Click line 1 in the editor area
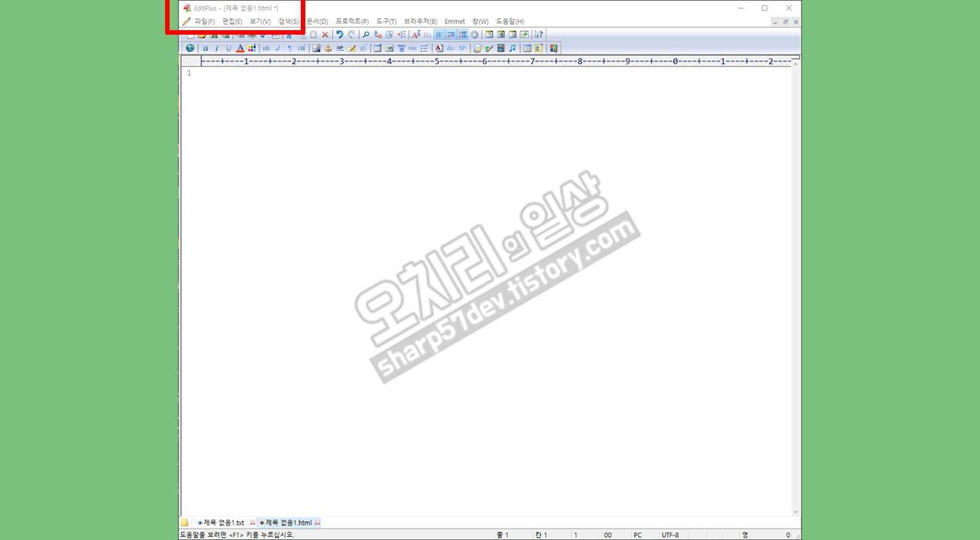980x540 pixels. (486, 73)
